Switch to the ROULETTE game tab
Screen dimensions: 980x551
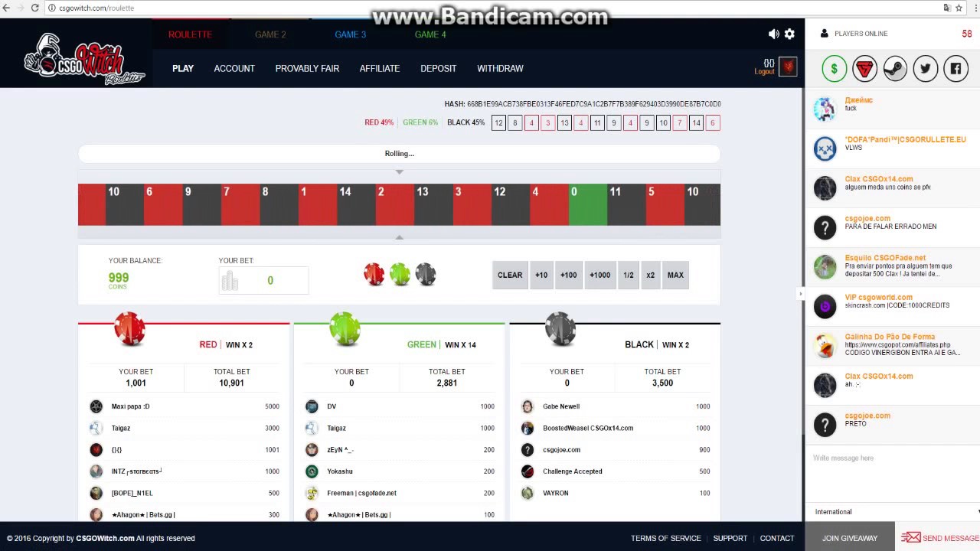(190, 34)
